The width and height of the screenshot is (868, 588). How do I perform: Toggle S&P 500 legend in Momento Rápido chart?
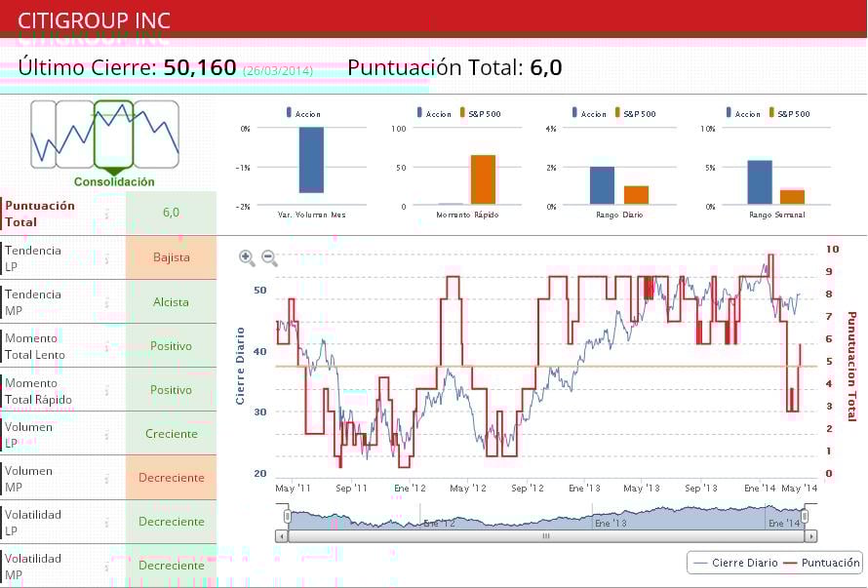click(480, 113)
